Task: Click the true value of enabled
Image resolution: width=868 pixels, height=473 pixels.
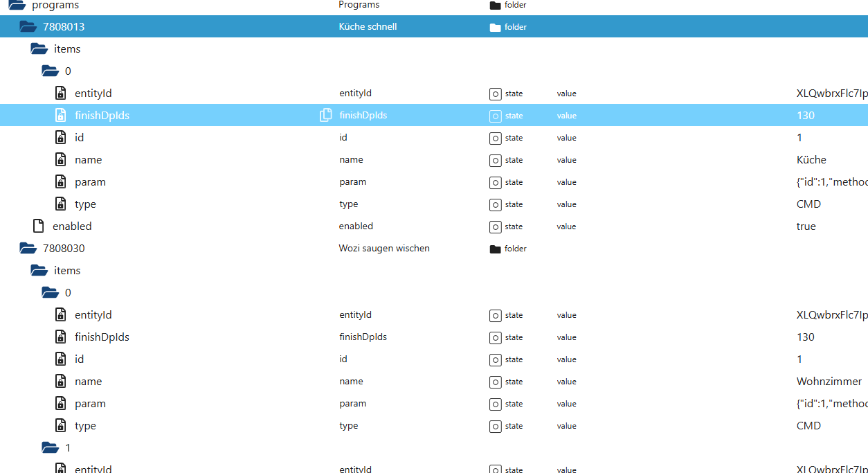Action: (x=806, y=226)
